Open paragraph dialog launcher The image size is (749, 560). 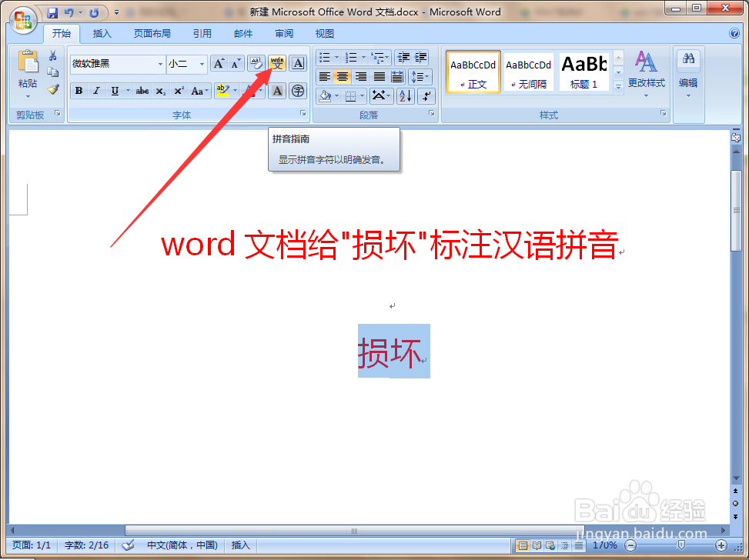coord(431,113)
